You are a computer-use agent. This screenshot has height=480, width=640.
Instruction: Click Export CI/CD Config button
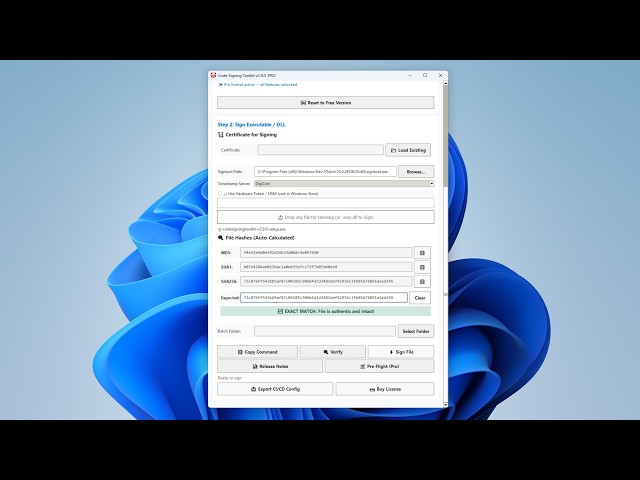tap(275, 389)
